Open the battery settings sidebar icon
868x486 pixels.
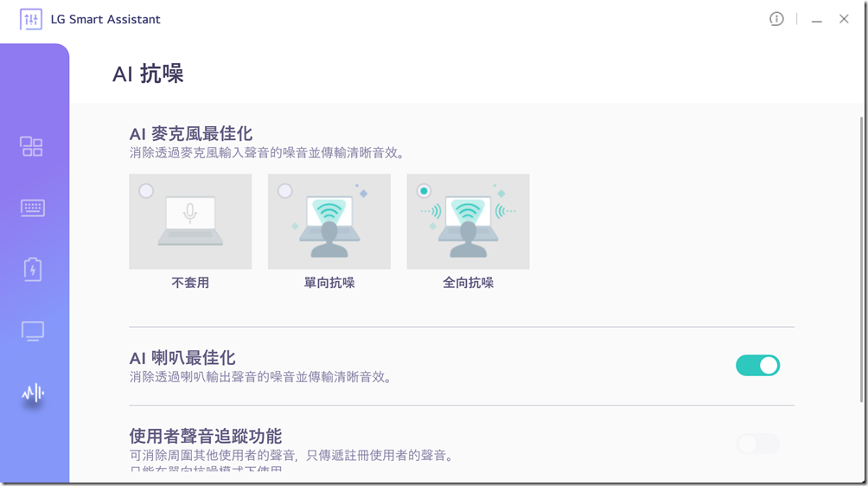[x=33, y=270]
